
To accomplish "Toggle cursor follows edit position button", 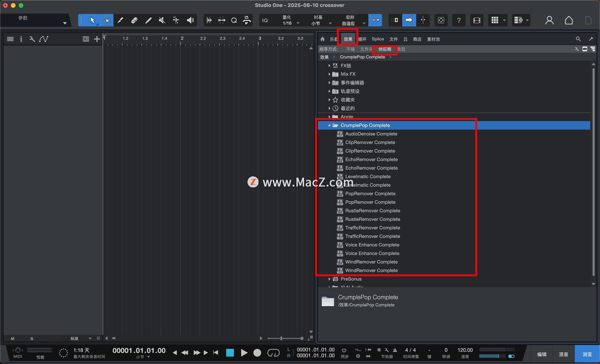I will [x=423, y=20].
